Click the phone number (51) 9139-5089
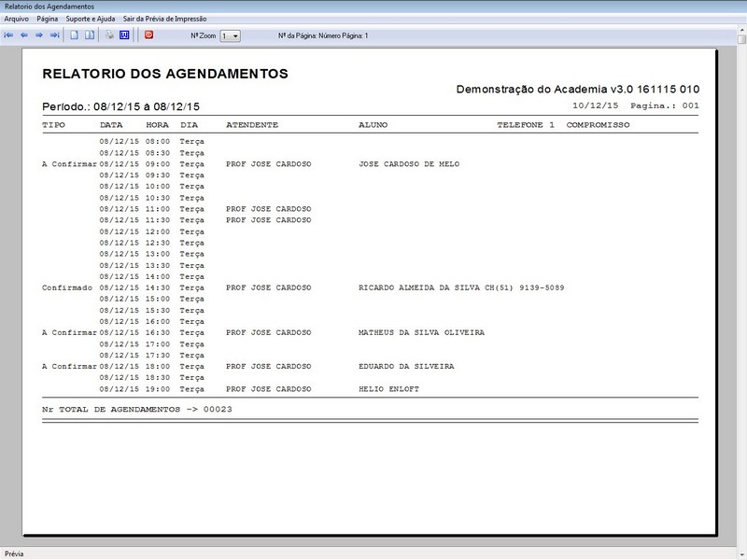The height and width of the screenshot is (560, 747). point(529,287)
